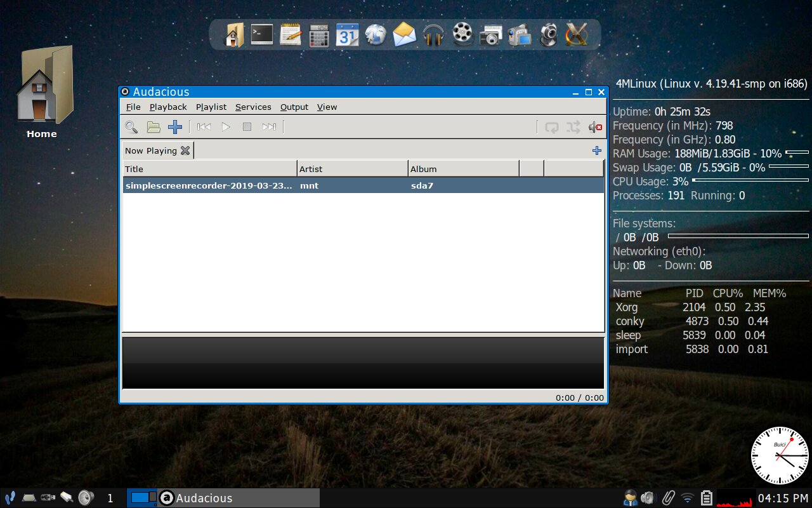Add a new playlist with plus button
Screen dimensions: 812x508
click(x=596, y=150)
